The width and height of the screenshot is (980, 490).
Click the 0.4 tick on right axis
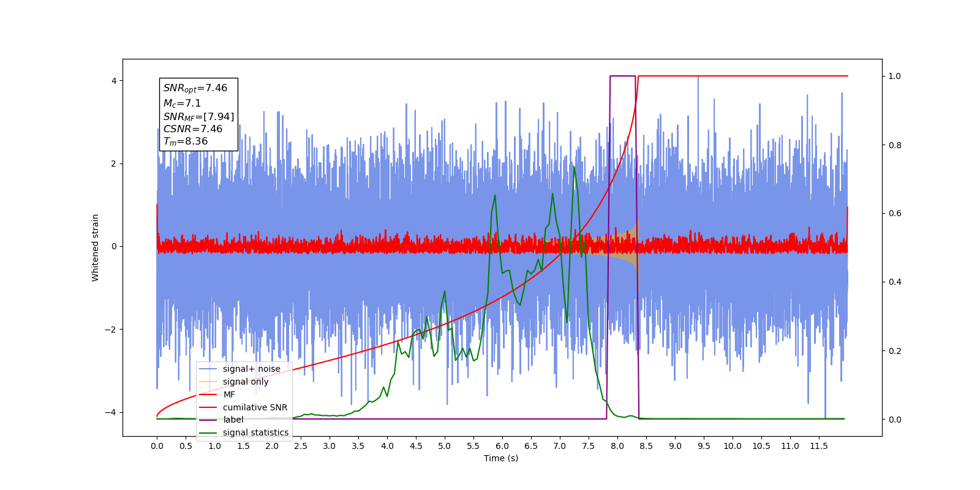tap(895, 282)
